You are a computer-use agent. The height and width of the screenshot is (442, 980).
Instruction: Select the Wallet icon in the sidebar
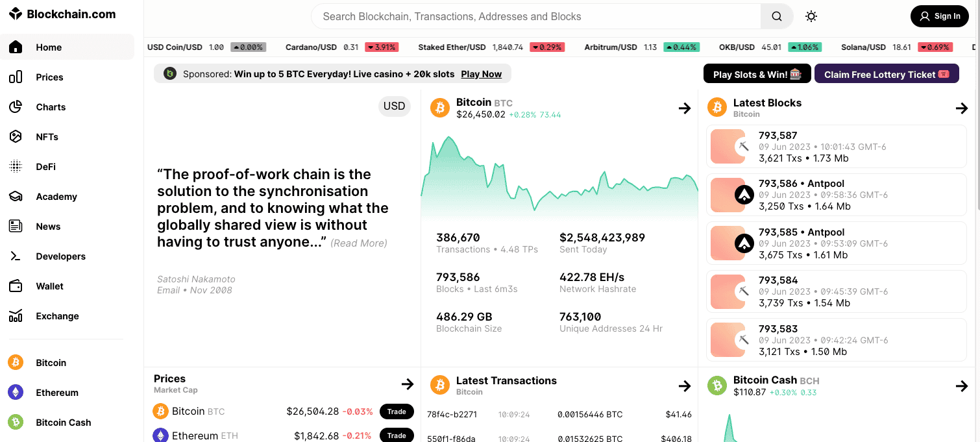(16, 286)
